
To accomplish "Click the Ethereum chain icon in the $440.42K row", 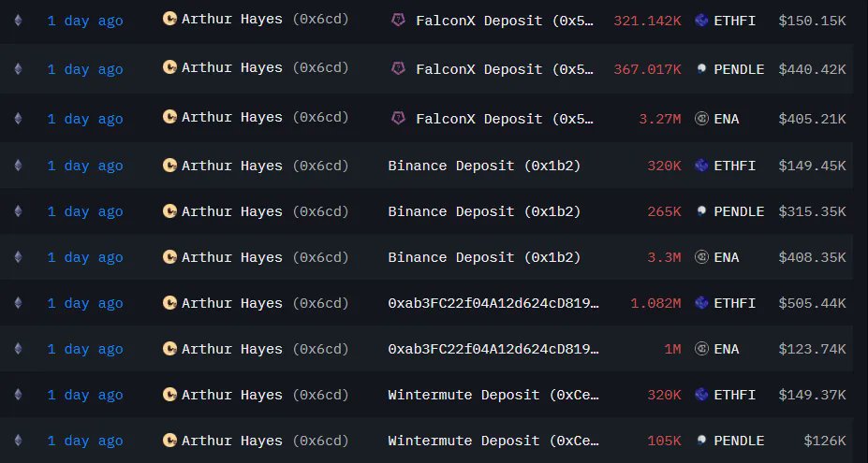I will 19,69.
